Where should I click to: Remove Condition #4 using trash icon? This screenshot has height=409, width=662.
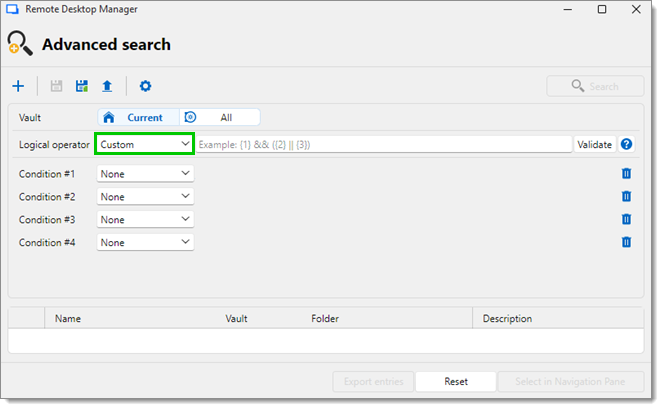(626, 242)
